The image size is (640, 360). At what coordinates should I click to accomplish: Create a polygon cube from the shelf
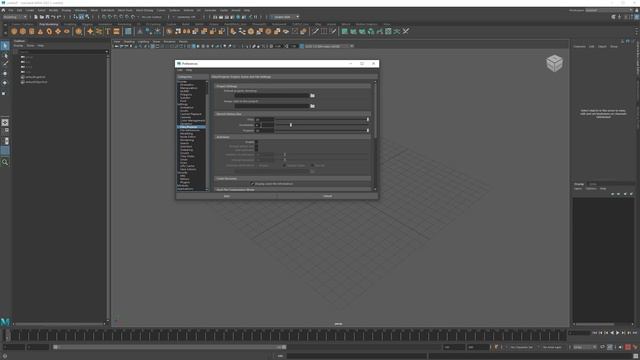pos(23,31)
